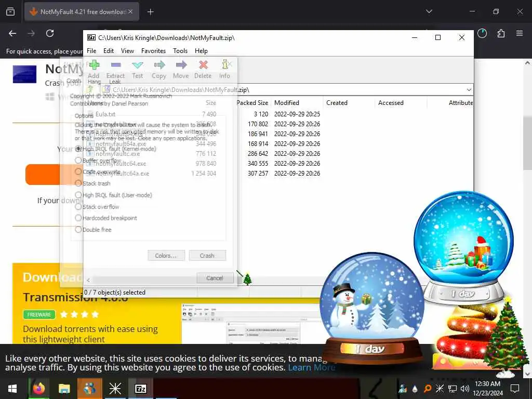Click the Move arrow icon in 7-Zip
The width and height of the screenshot is (532, 399).
point(181,64)
